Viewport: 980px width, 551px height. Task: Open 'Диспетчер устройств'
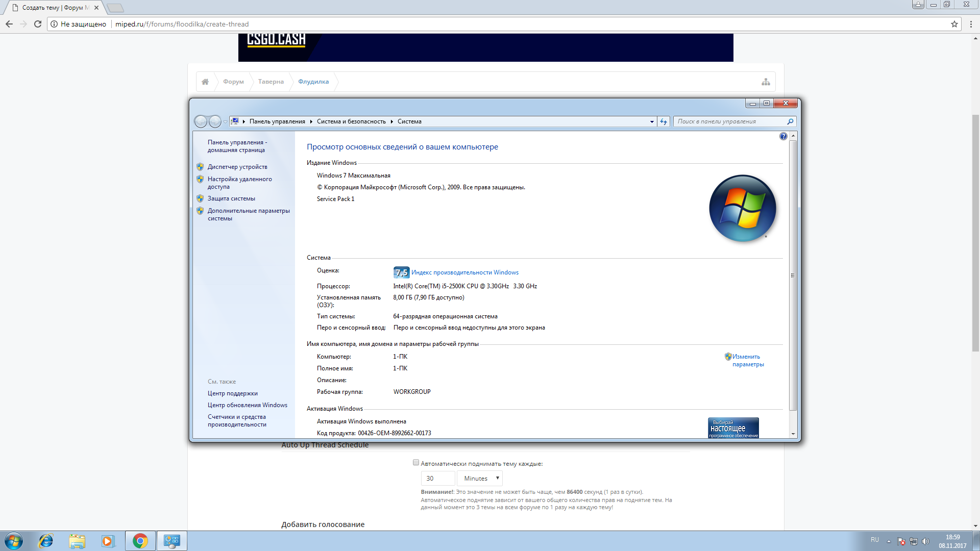pos(237,167)
